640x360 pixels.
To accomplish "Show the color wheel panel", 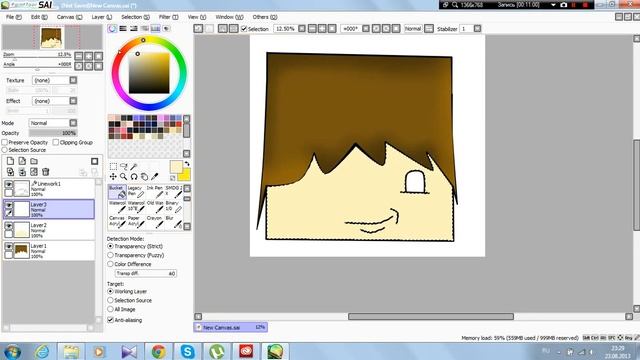I will pos(112,29).
